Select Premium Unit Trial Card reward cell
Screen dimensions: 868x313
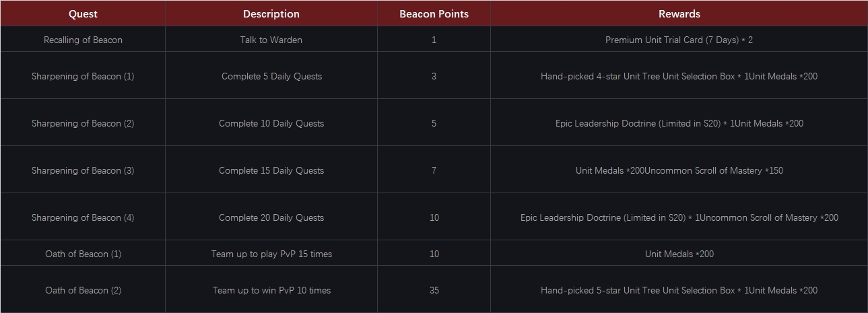679,40
